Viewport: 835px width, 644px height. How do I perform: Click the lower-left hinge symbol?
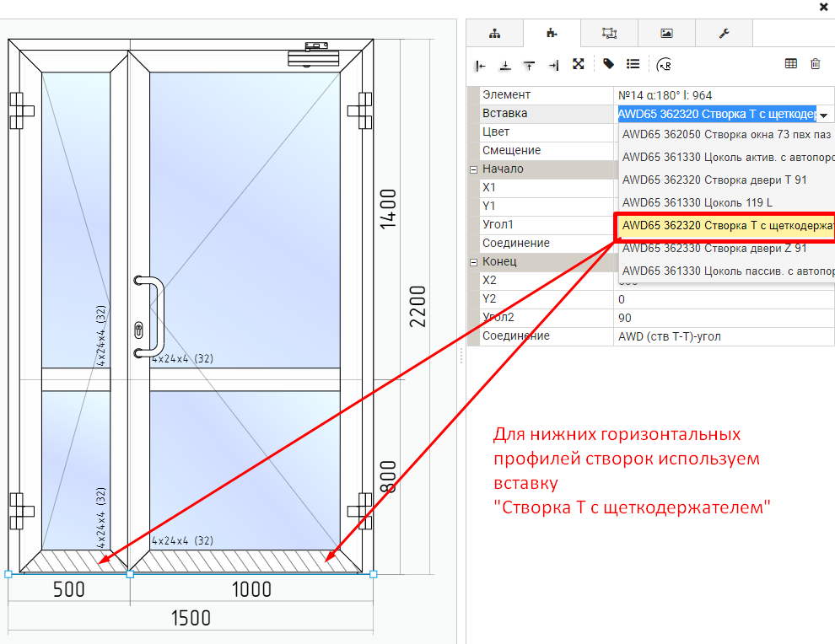[x=21, y=511]
